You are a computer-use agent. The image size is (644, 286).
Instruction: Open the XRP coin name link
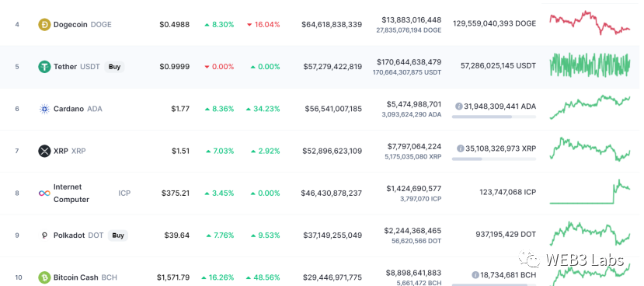click(61, 151)
